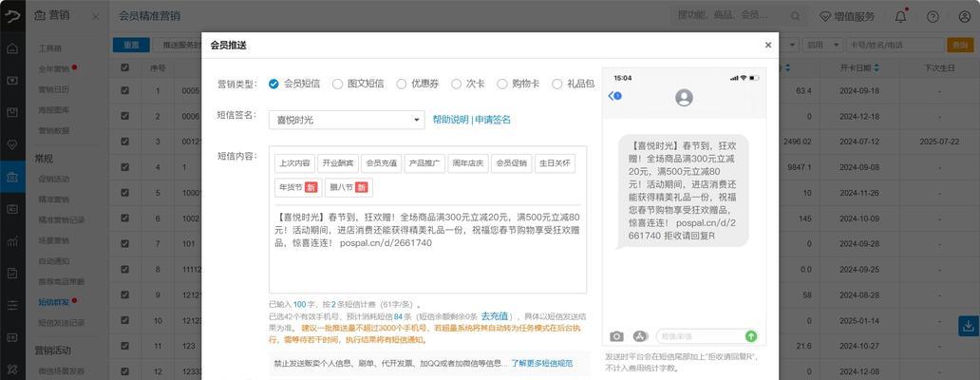Uncheck the checkbox in row 1
980x380 pixels.
click(x=125, y=90)
